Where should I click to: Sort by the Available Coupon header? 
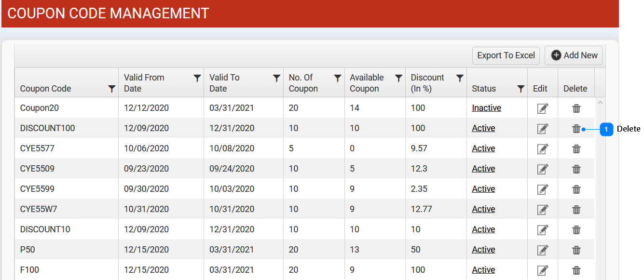(367, 83)
